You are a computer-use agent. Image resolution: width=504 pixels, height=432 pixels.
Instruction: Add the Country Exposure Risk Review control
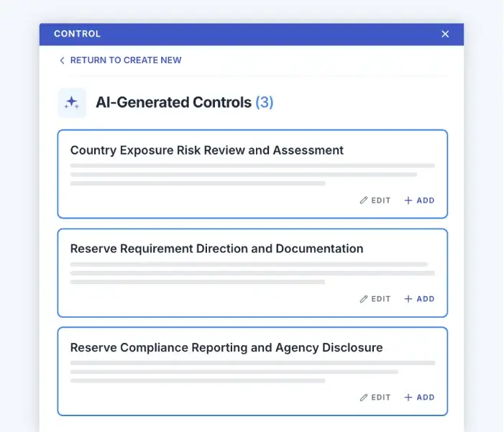pyautogui.click(x=419, y=201)
